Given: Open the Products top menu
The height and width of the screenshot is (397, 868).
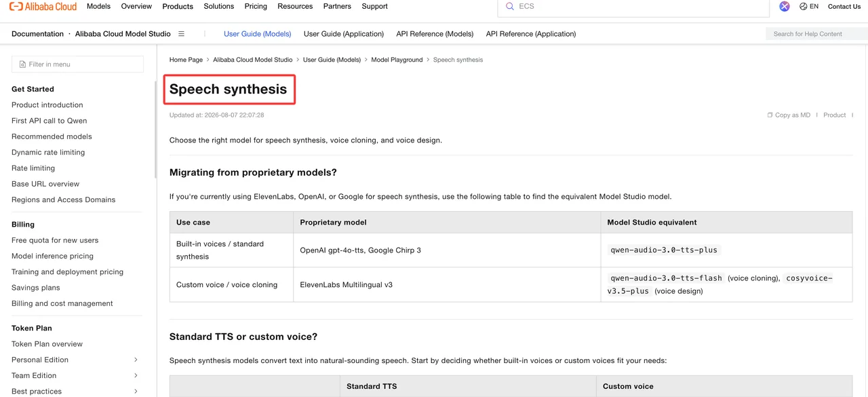Looking at the screenshot, I should coord(178,7).
